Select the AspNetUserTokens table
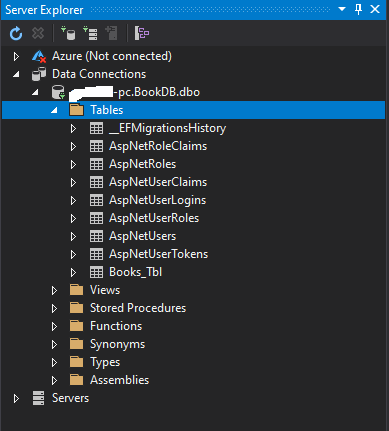This screenshot has width=389, height=431. [159, 254]
